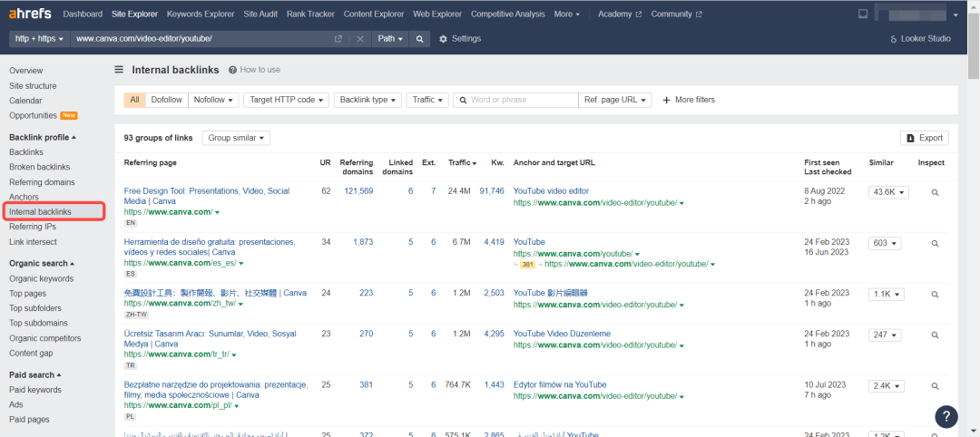Click the target URL input field
Image resolution: width=980 pixels, height=437 pixels.
tap(201, 39)
